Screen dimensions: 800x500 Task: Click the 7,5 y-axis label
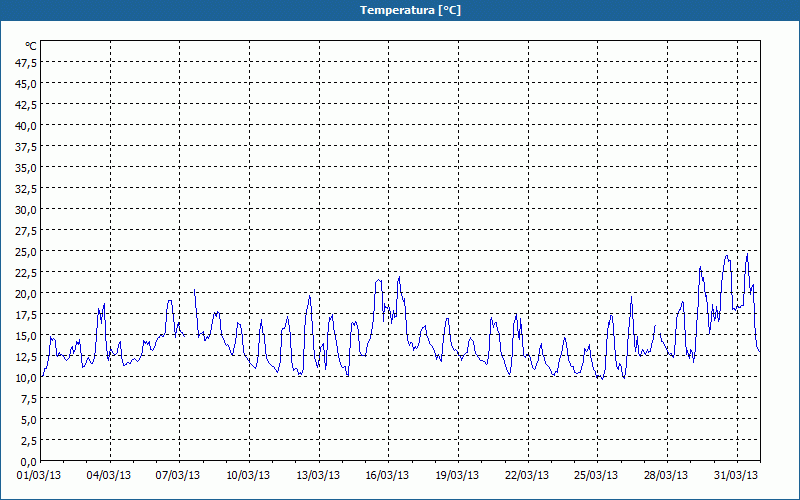[29, 399]
